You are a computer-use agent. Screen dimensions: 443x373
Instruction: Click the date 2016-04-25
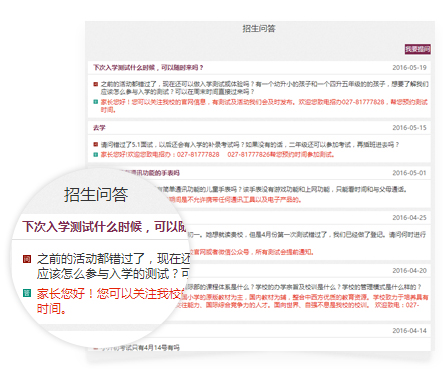[x=409, y=218]
